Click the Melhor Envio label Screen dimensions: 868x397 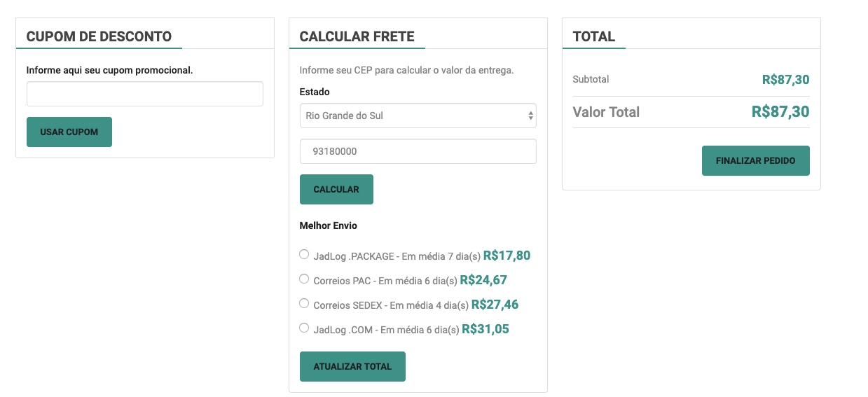coord(328,225)
